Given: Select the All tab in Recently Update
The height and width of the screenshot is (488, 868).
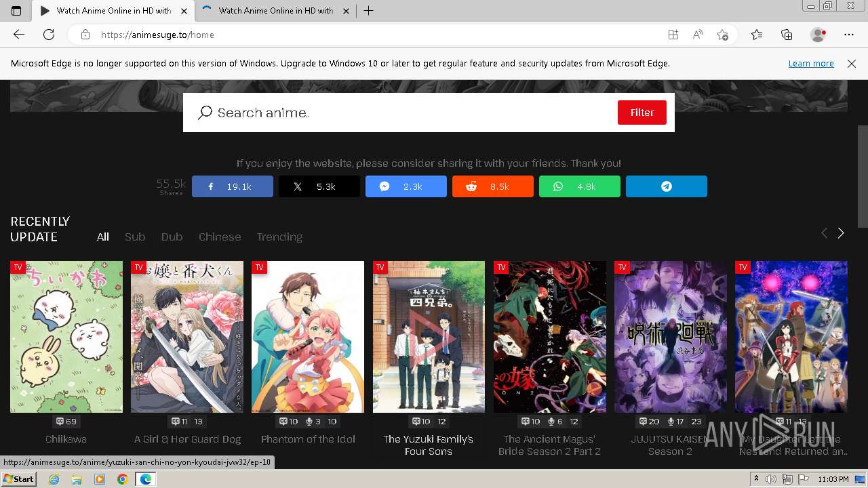Looking at the screenshot, I should [103, 237].
